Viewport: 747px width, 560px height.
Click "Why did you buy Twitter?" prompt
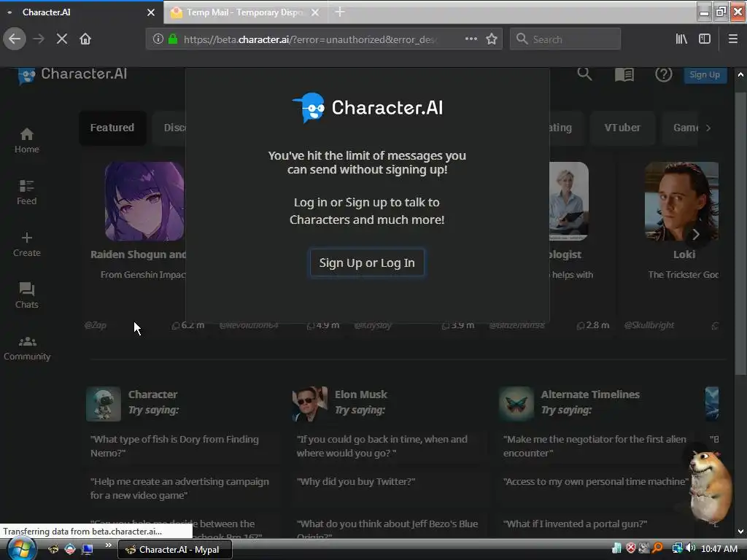click(356, 481)
